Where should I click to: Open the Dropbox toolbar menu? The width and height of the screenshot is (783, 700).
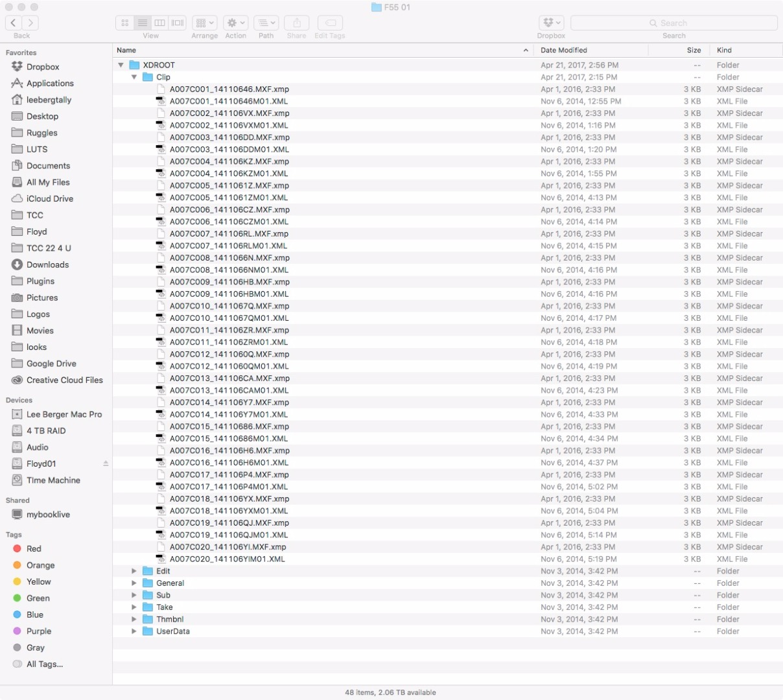(551, 23)
